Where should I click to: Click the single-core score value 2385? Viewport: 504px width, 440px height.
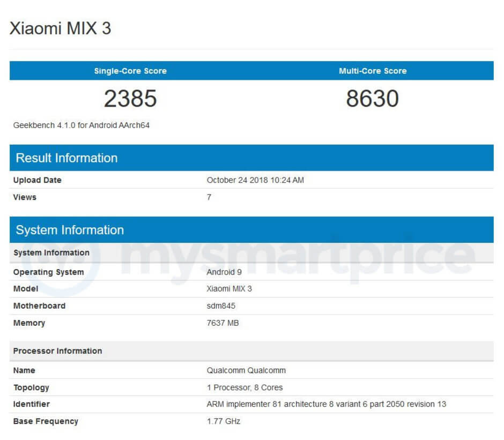[130, 99]
